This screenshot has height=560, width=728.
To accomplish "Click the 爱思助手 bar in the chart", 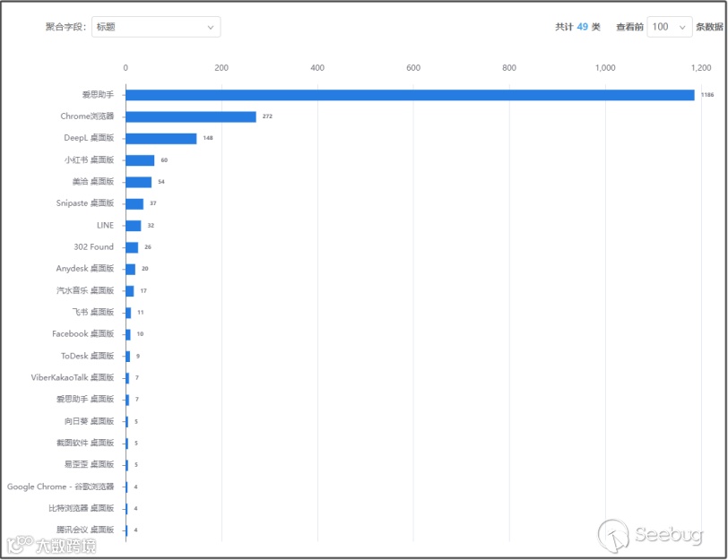I will point(410,95).
